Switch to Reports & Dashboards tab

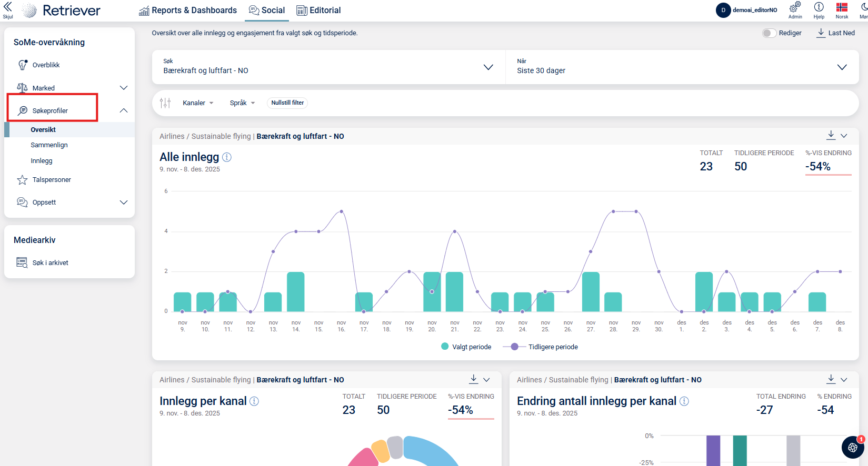pyautogui.click(x=188, y=11)
